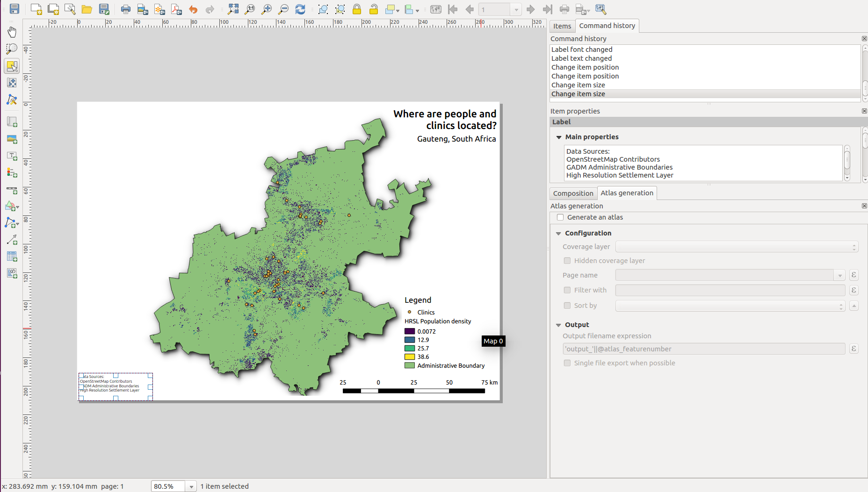Select 'Label font changed' history entry

coord(705,49)
